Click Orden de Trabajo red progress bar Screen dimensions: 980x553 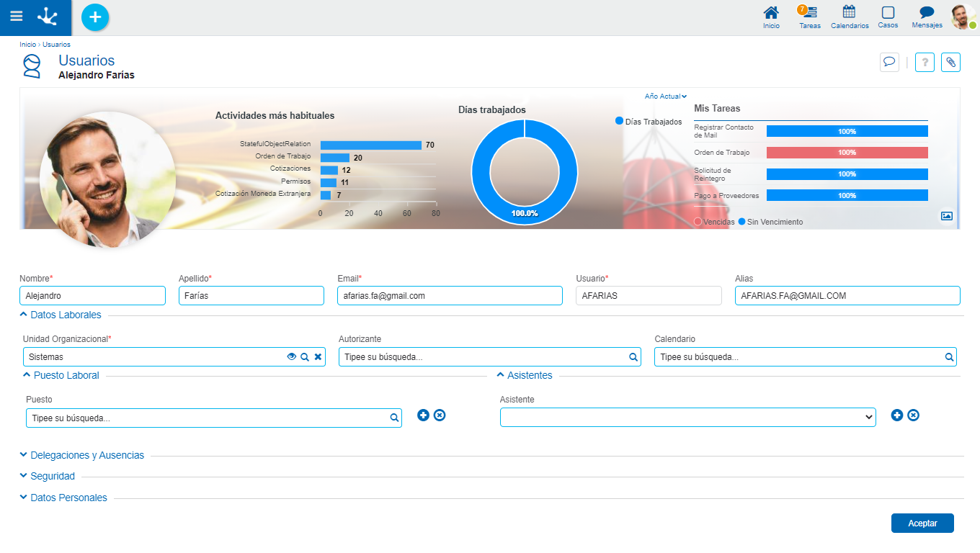(x=847, y=153)
